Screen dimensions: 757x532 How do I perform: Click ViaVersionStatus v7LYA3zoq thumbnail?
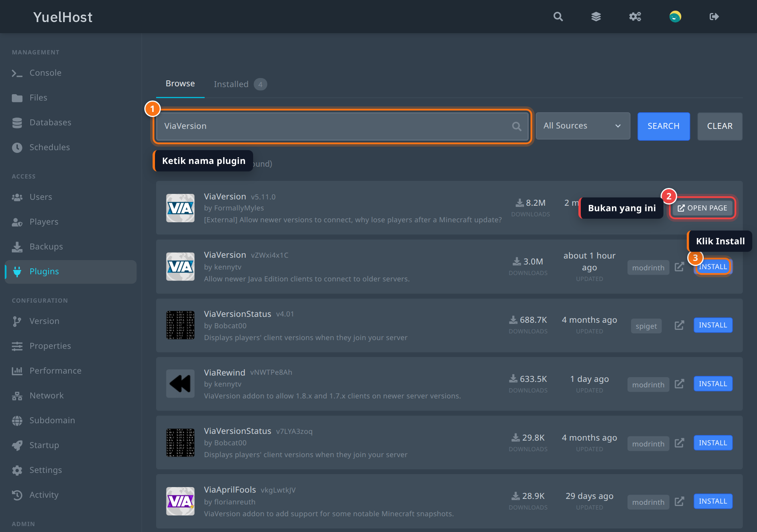click(180, 443)
